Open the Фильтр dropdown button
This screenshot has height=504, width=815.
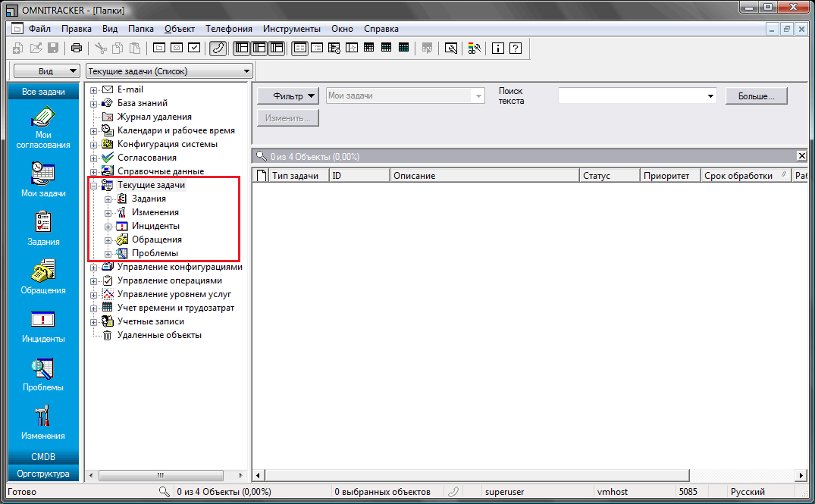click(x=288, y=95)
